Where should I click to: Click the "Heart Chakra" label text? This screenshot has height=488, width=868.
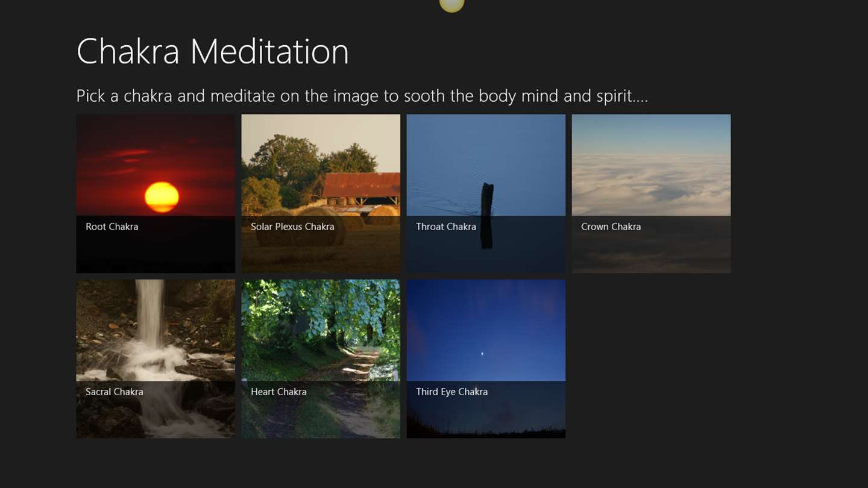pyautogui.click(x=278, y=392)
